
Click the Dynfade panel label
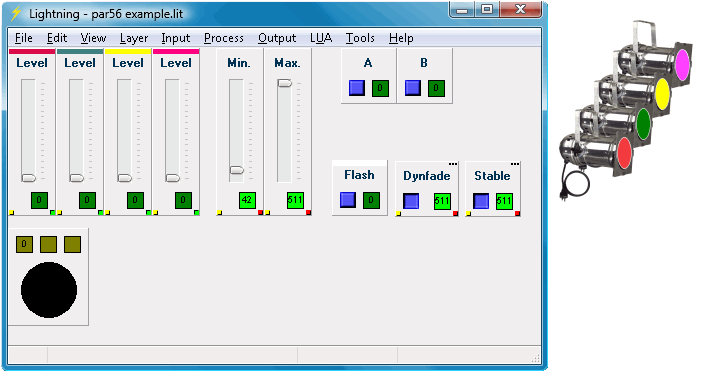click(427, 176)
